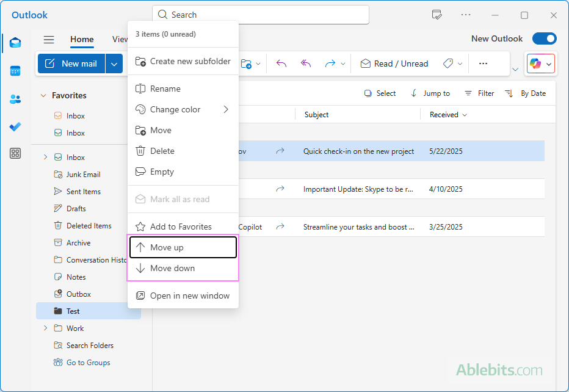Viewport: 569px width, 392px height.
Task: Open the People contacts icon
Action: pos(15,99)
